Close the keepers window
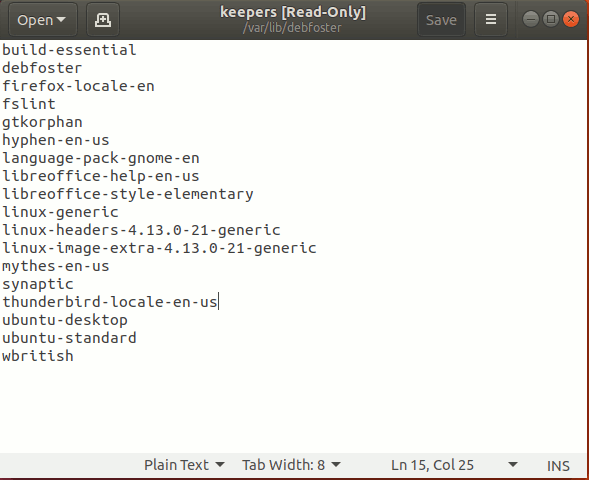Viewport: 589px width, 480px height. click(571, 19)
